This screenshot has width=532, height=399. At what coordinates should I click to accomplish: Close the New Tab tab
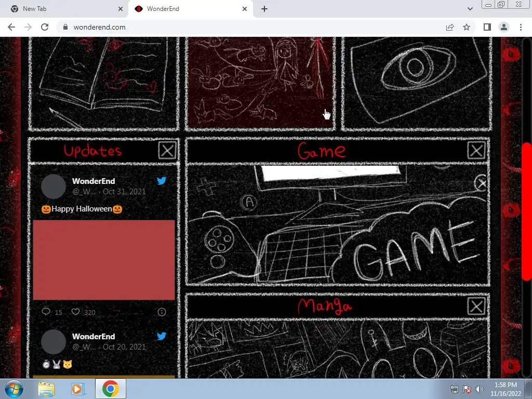tap(121, 9)
